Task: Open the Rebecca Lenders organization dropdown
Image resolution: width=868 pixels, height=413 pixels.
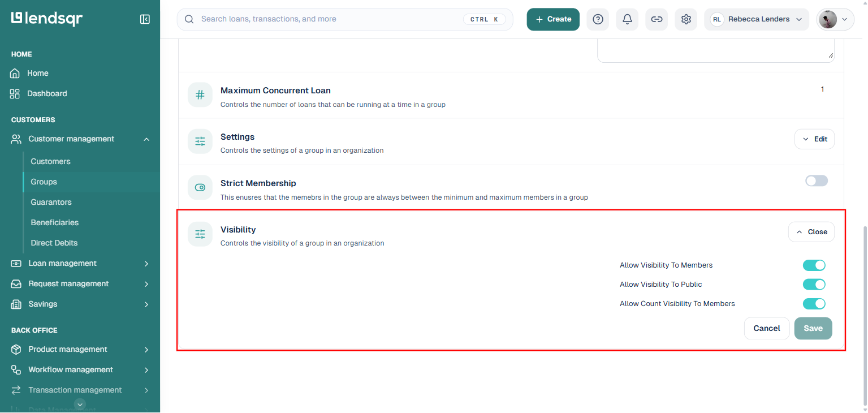Action: pos(757,19)
